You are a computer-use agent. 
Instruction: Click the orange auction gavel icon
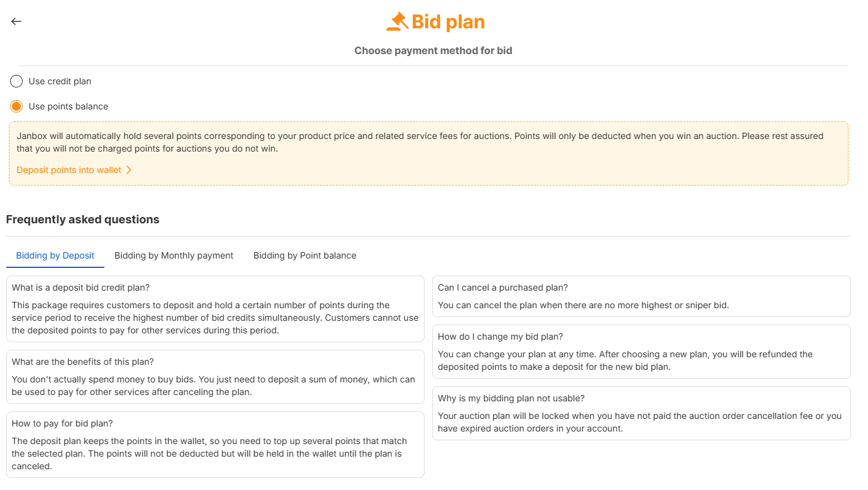397,21
